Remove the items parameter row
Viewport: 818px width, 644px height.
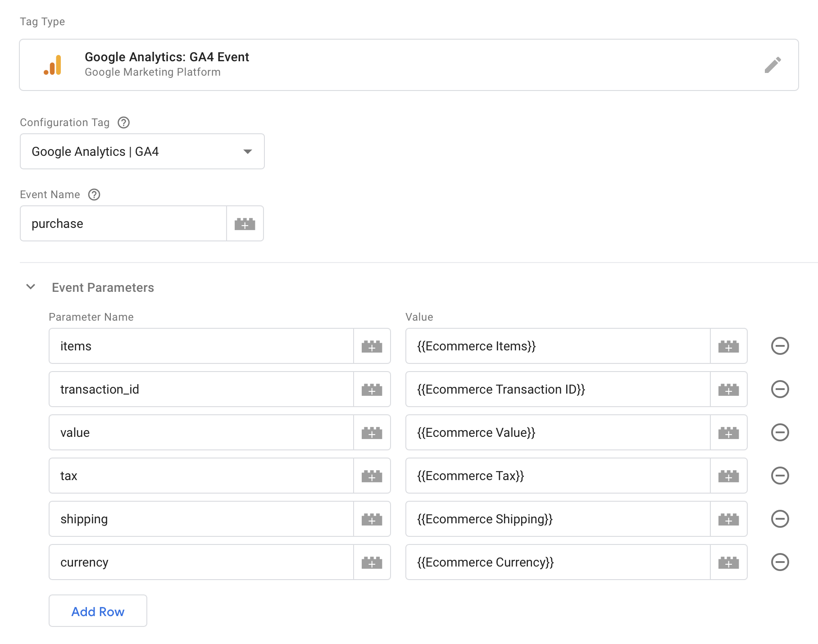(780, 346)
